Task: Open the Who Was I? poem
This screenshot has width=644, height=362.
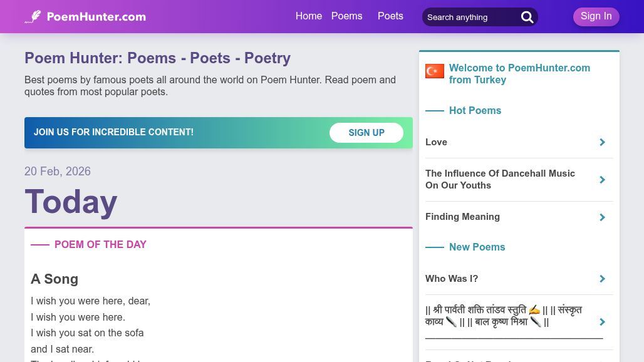Action: tap(452, 279)
